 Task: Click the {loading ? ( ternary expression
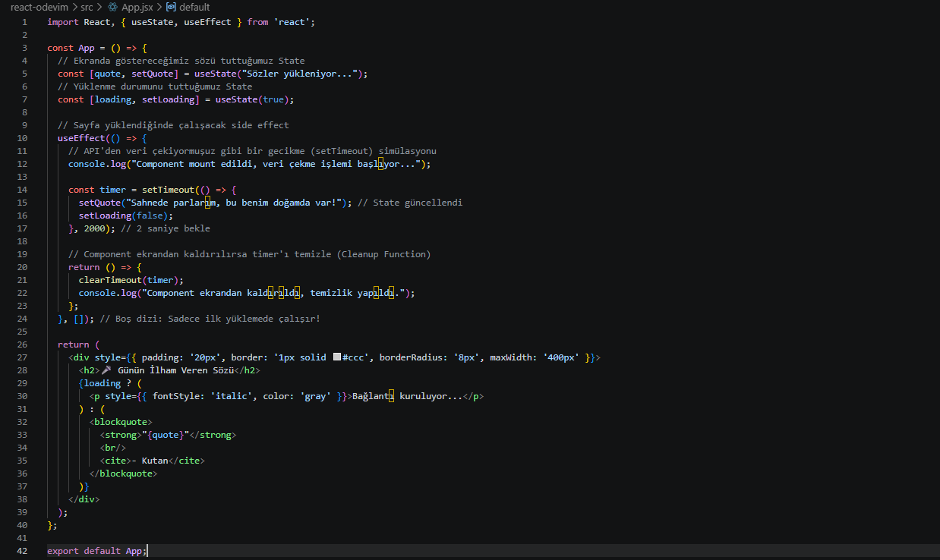(x=112, y=383)
